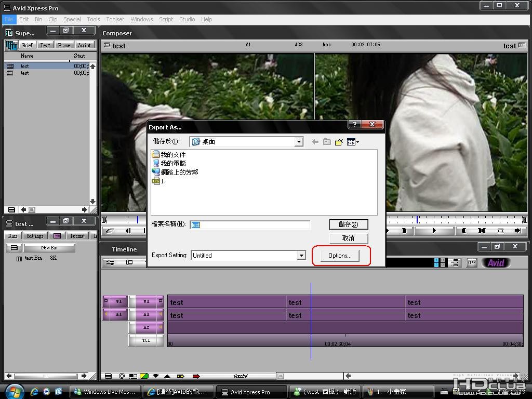Open the Toolset menu
Screen dimensions: 532x399
[115, 19]
